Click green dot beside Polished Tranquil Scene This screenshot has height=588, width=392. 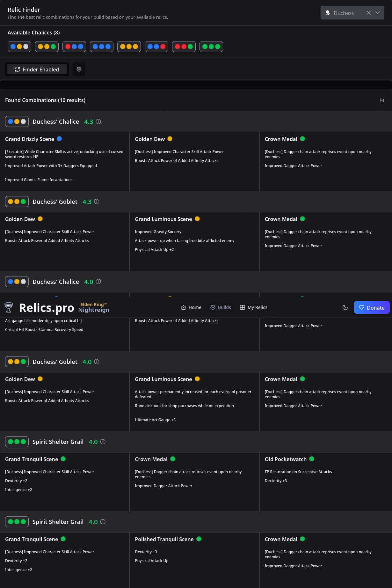coord(199,539)
